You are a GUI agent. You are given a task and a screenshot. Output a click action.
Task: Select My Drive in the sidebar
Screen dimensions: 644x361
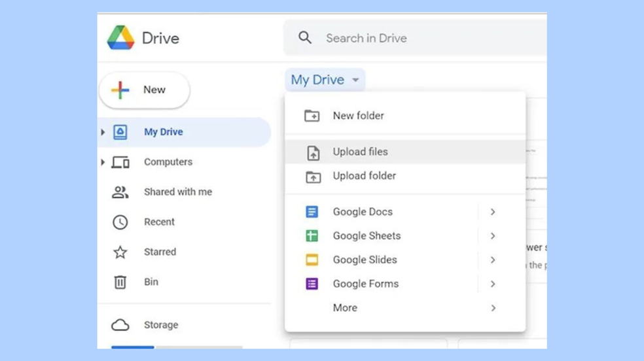point(185,132)
